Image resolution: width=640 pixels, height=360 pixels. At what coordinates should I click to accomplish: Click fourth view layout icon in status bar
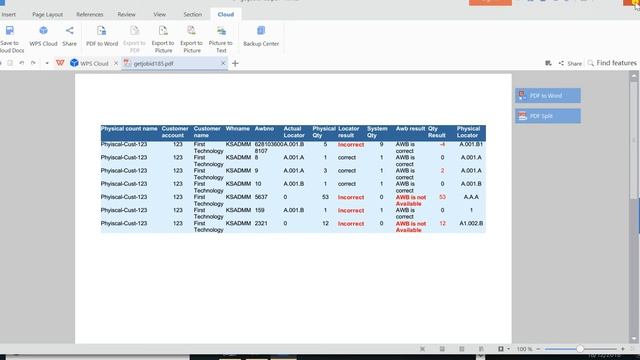pyautogui.click(x=481, y=349)
